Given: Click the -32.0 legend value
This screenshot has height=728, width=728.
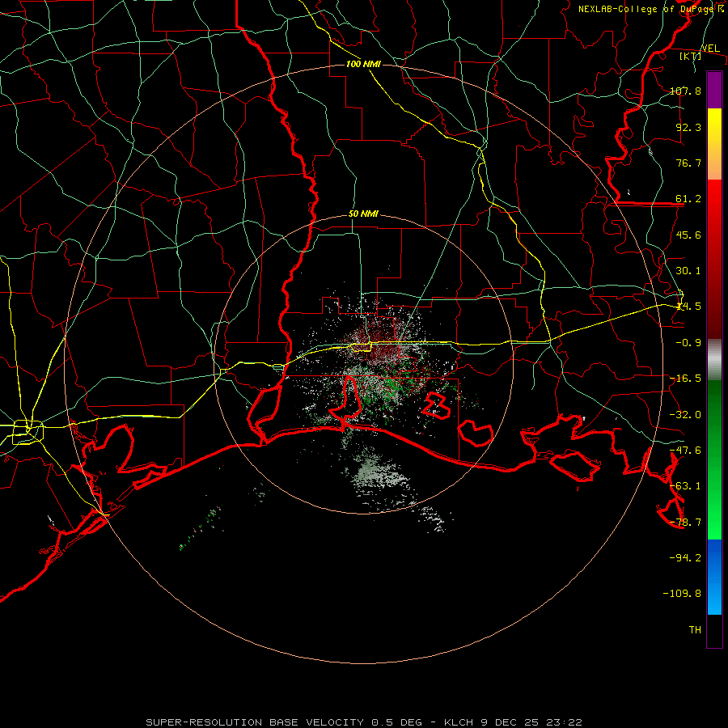Looking at the screenshot, I should [685, 415].
